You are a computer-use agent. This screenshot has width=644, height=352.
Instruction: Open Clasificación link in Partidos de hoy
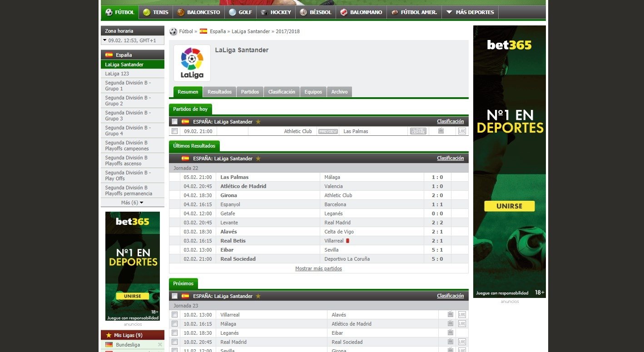click(x=451, y=121)
